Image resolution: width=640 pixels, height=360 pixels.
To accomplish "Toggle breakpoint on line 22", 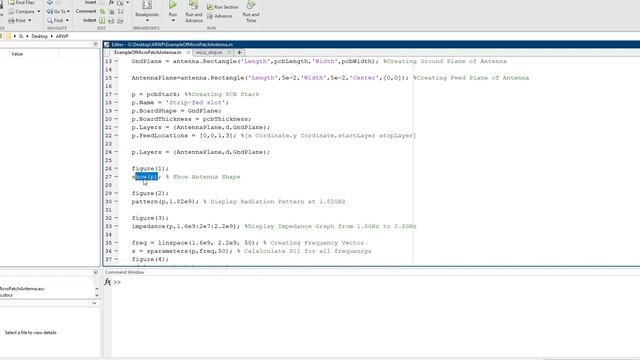I will 116,136.
